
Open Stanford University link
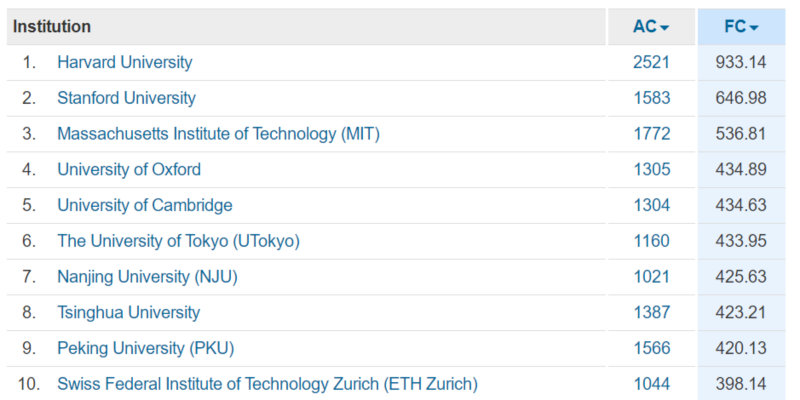point(126,98)
